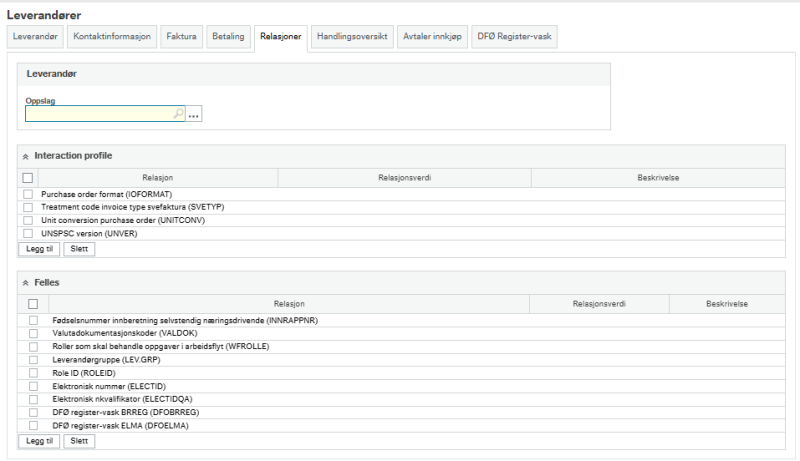Check the Role ID (ROLEID) row

[x=33, y=373]
